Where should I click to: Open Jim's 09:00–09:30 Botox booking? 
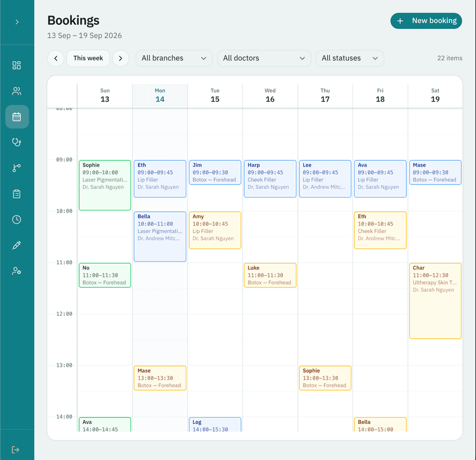click(215, 172)
